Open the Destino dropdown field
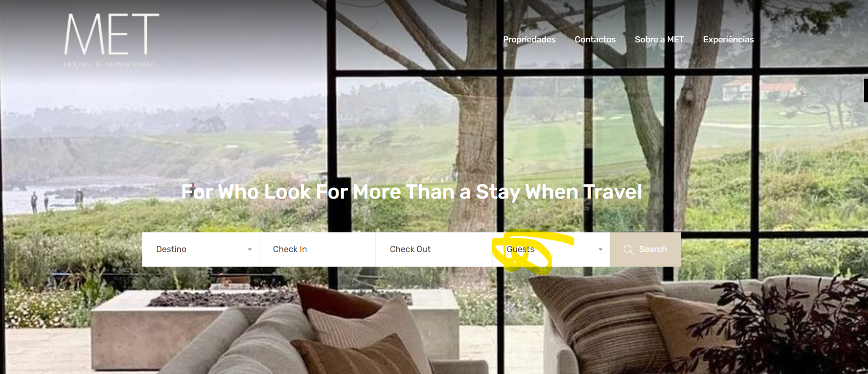This screenshot has height=374, width=868. (200, 250)
